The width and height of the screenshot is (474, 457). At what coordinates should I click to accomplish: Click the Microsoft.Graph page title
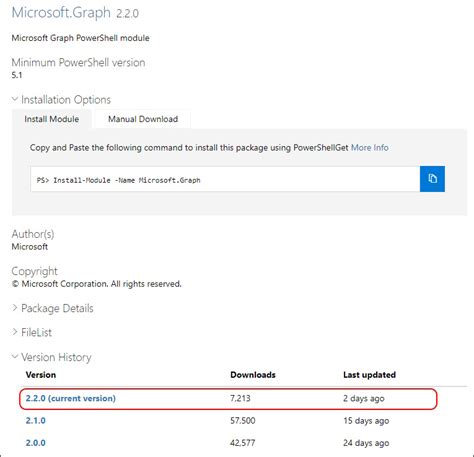point(61,13)
